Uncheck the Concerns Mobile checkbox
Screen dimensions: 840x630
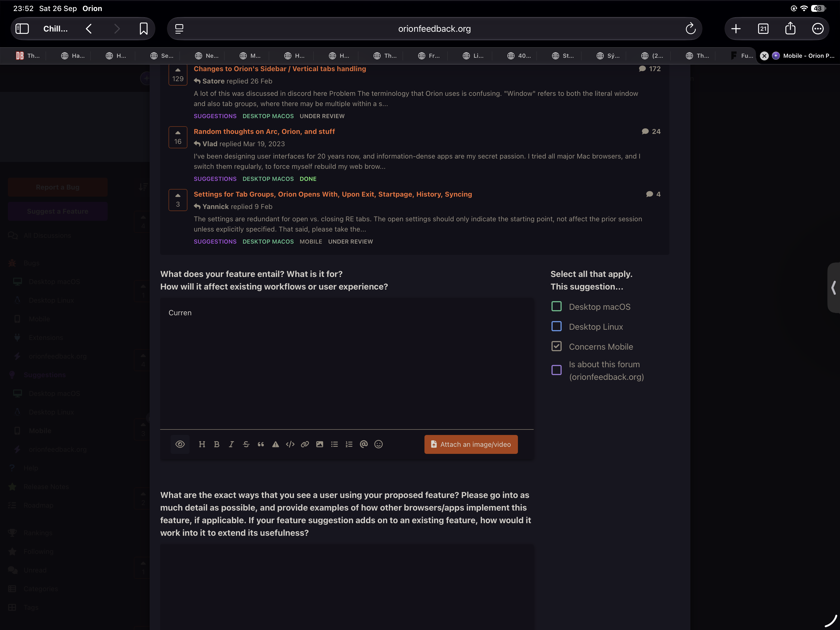(x=556, y=346)
